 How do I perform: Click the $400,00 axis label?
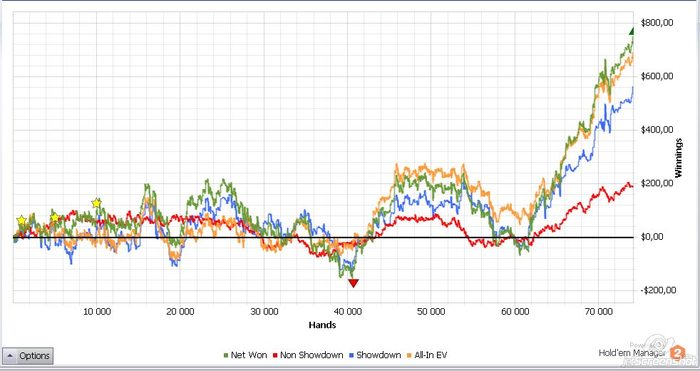(x=656, y=130)
